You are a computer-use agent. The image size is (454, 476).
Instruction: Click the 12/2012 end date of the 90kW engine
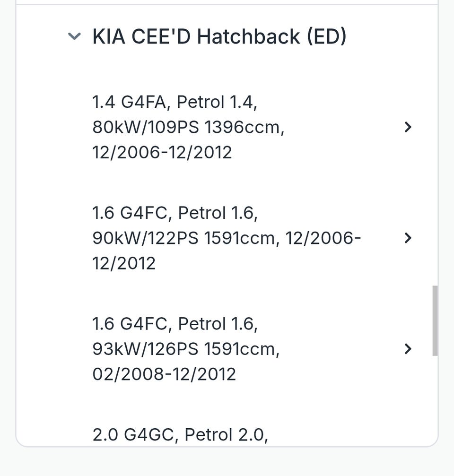tap(124, 263)
